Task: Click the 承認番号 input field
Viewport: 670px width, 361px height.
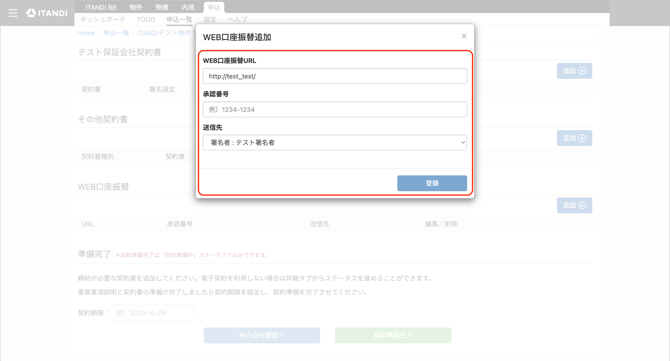Action: 335,109
